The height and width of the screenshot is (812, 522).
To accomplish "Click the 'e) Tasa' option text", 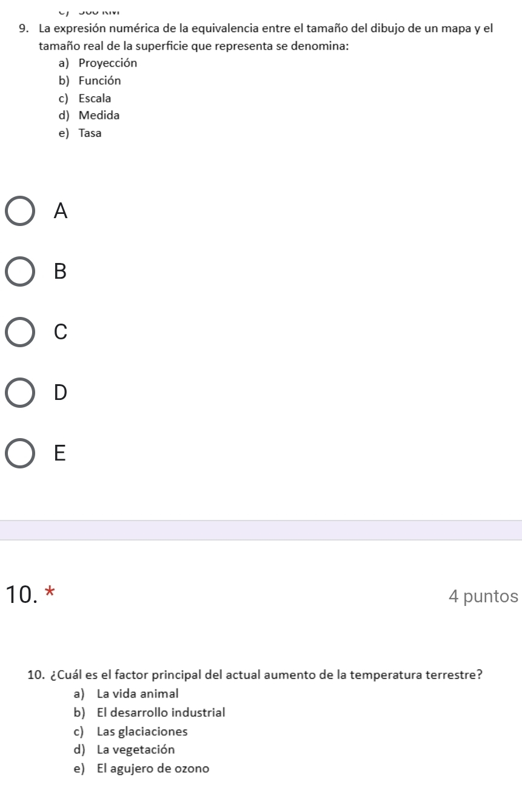I will tap(80, 133).
